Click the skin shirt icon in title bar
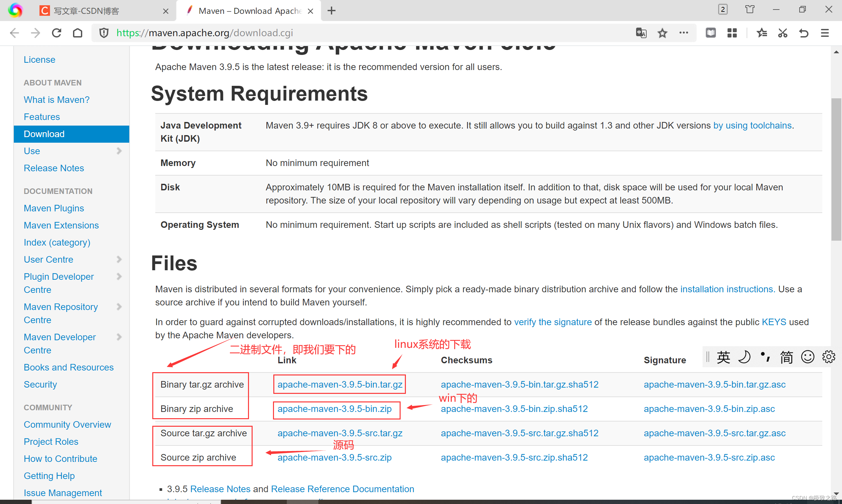 click(x=750, y=9)
